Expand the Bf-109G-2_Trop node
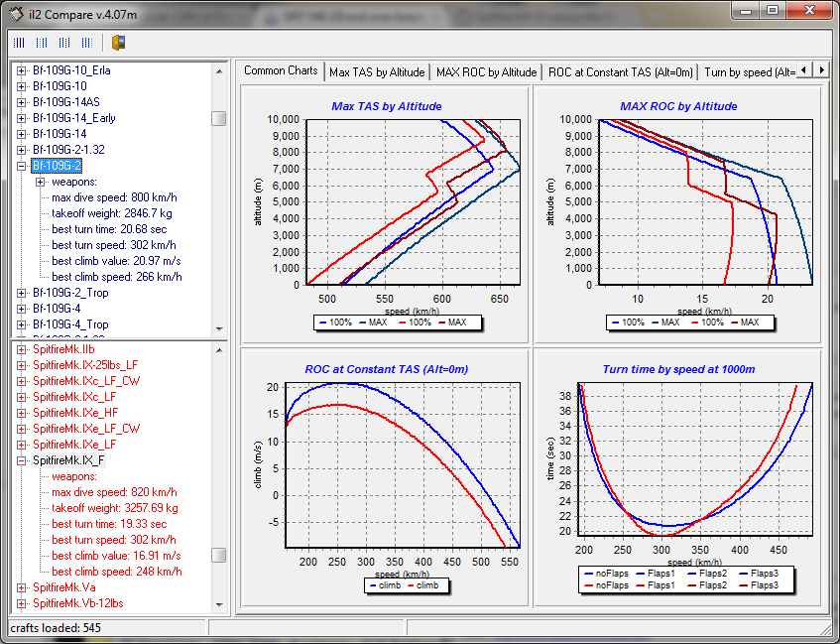 click(21, 293)
